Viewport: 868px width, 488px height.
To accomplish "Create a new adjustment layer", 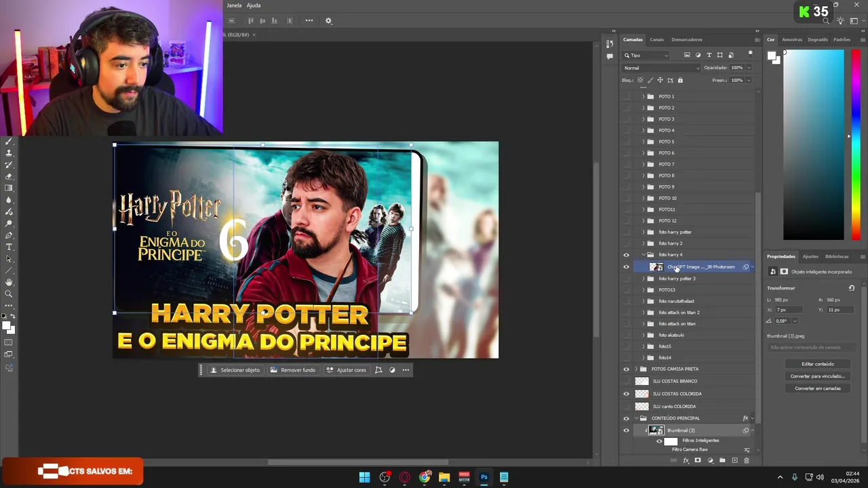I will (710, 461).
